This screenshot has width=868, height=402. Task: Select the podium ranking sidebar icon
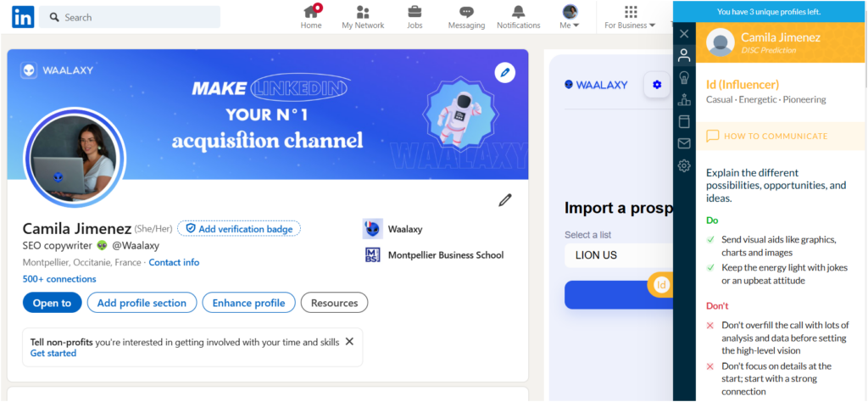684,100
